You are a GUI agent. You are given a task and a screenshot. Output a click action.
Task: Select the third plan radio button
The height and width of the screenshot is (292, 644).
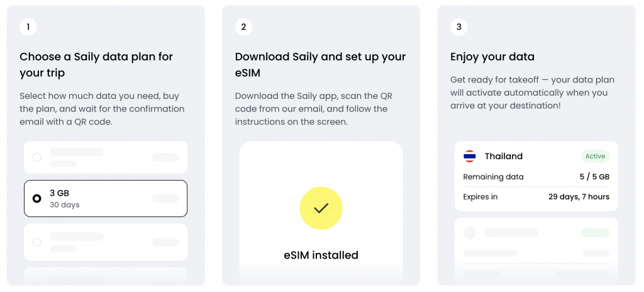tap(37, 242)
